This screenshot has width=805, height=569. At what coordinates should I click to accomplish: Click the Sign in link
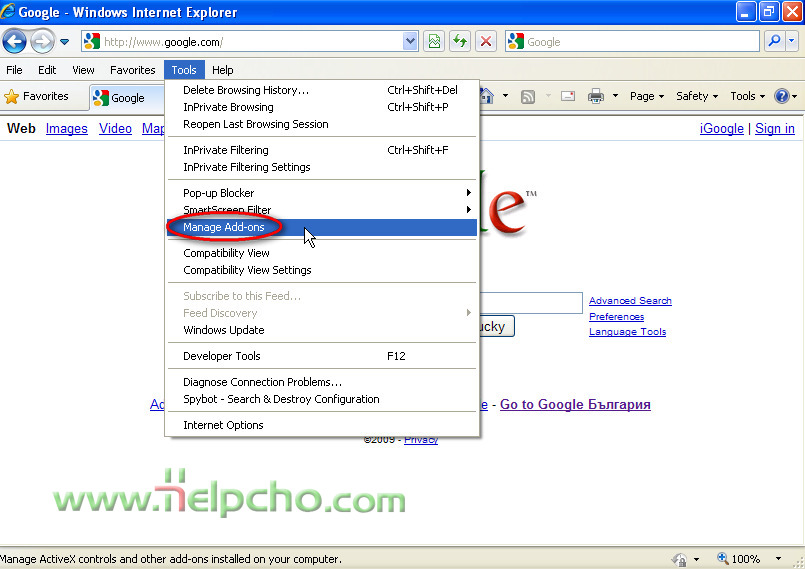point(775,128)
